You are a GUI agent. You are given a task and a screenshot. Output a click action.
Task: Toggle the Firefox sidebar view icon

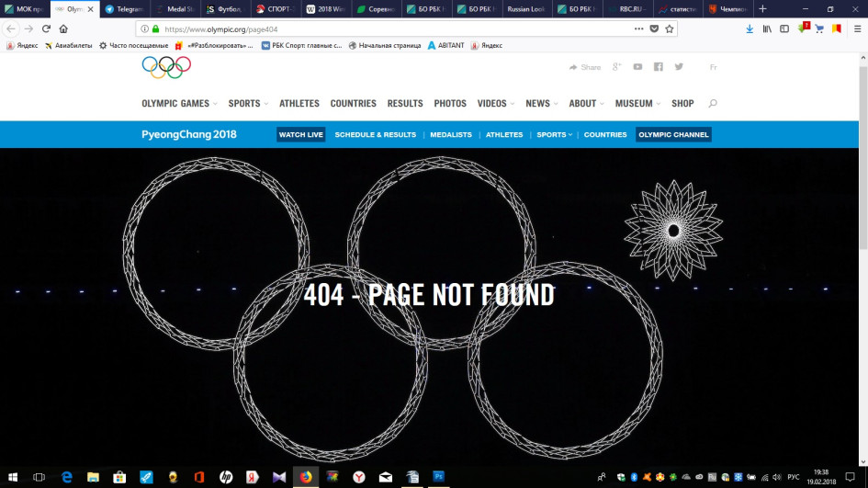click(784, 28)
